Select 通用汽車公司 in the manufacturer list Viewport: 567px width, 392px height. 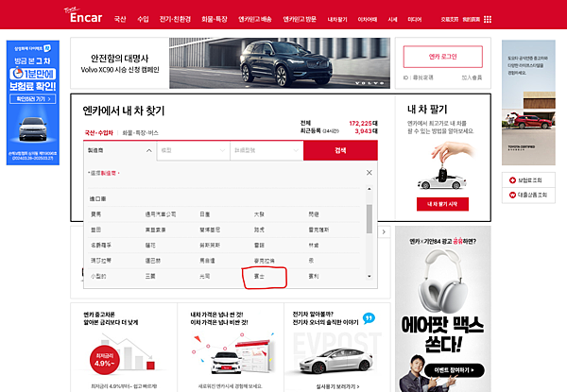pos(161,214)
